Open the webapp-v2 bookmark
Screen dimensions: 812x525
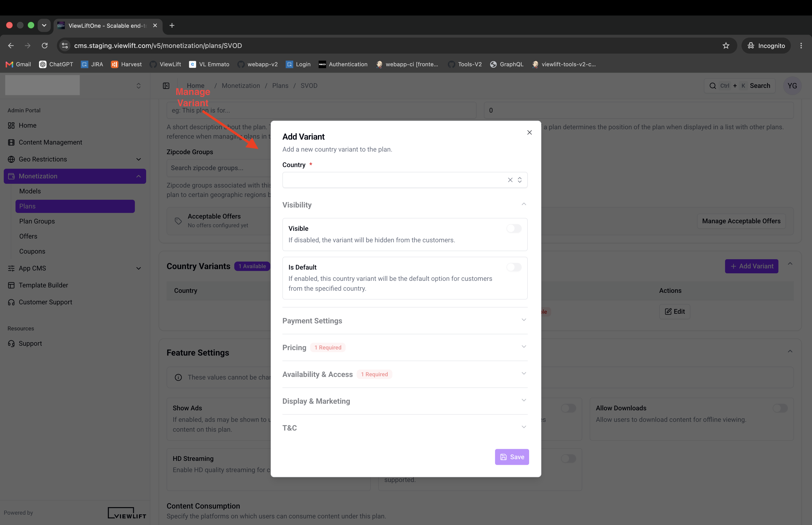pyautogui.click(x=258, y=64)
